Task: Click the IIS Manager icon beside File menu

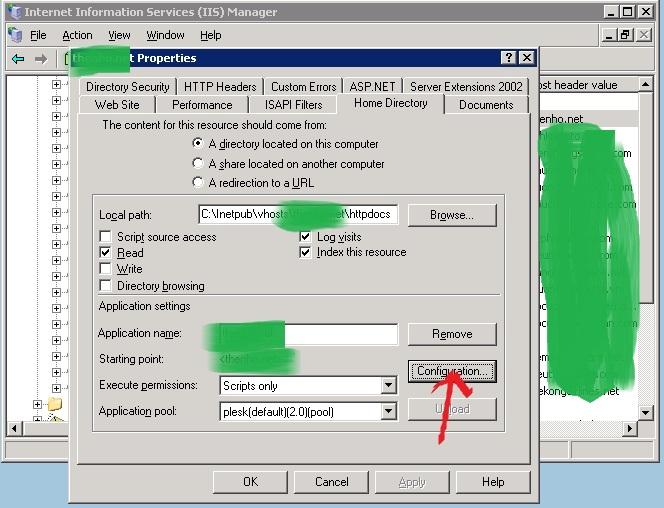Action: pos(15,35)
